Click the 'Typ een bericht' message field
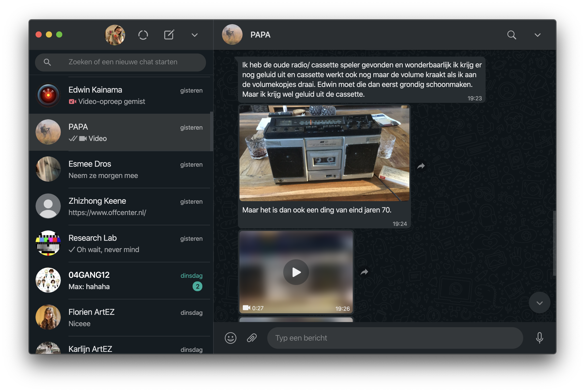This screenshot has width=585, height=392. tap(395, 338)
